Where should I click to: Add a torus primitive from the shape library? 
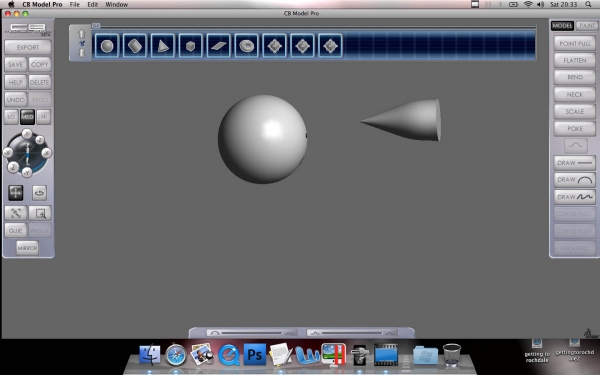pos(246,46)
